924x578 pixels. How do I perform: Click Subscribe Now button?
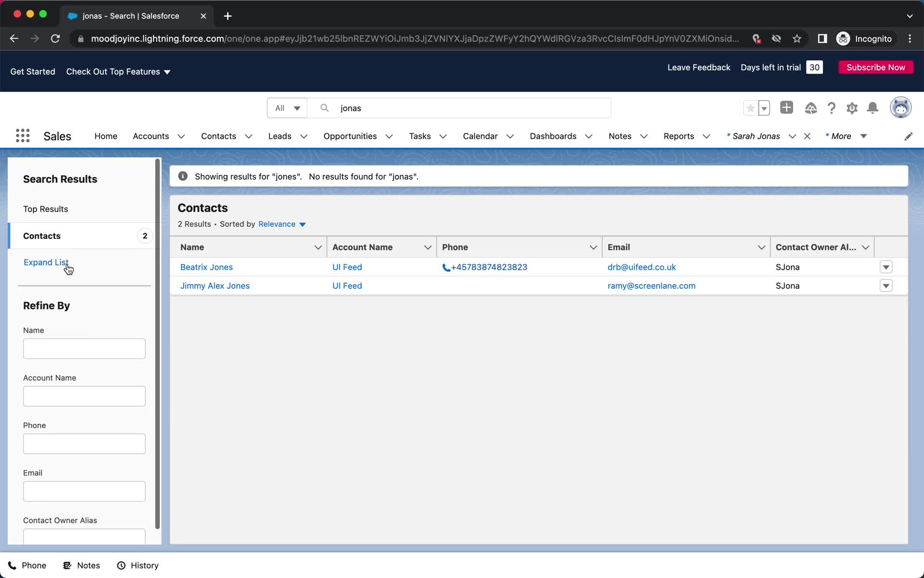[x=876, y=67]
